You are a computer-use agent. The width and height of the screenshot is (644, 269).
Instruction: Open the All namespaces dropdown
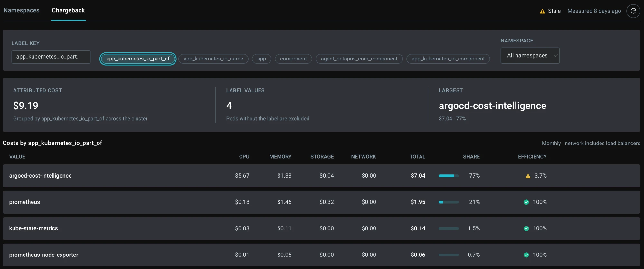[x=530, y=56]
